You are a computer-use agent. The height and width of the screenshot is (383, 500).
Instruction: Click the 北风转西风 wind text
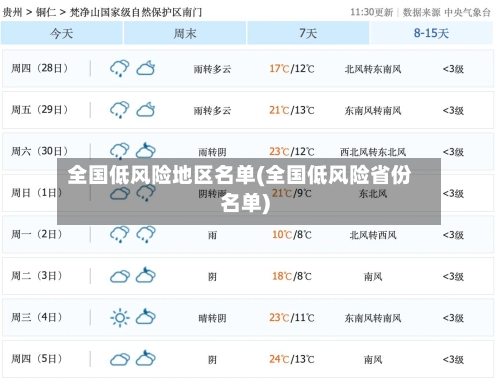[373, 235]
